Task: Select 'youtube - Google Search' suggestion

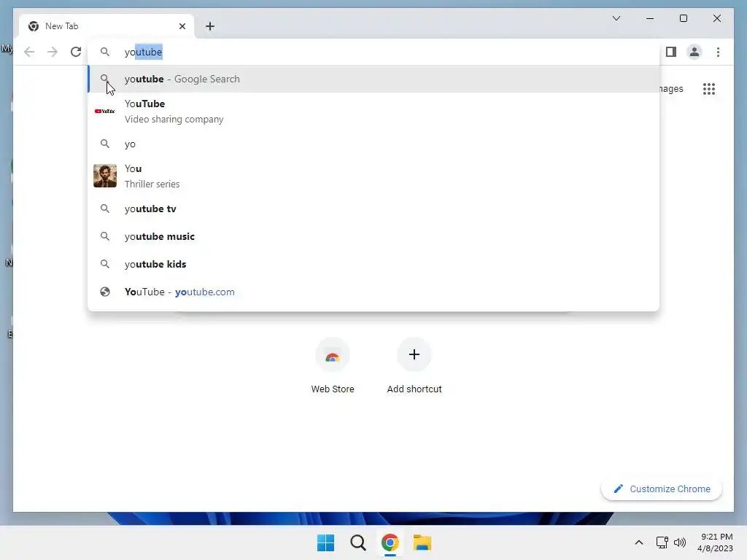Action: [373, 79]
